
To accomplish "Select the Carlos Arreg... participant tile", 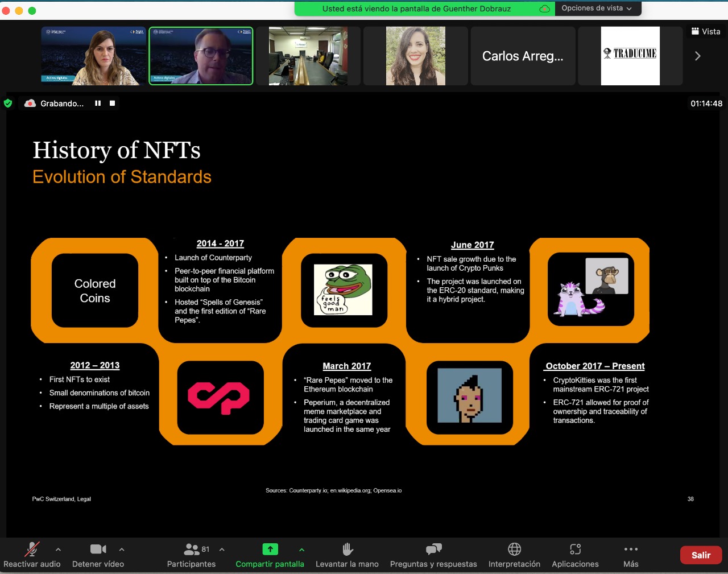I will pos(523,56).
